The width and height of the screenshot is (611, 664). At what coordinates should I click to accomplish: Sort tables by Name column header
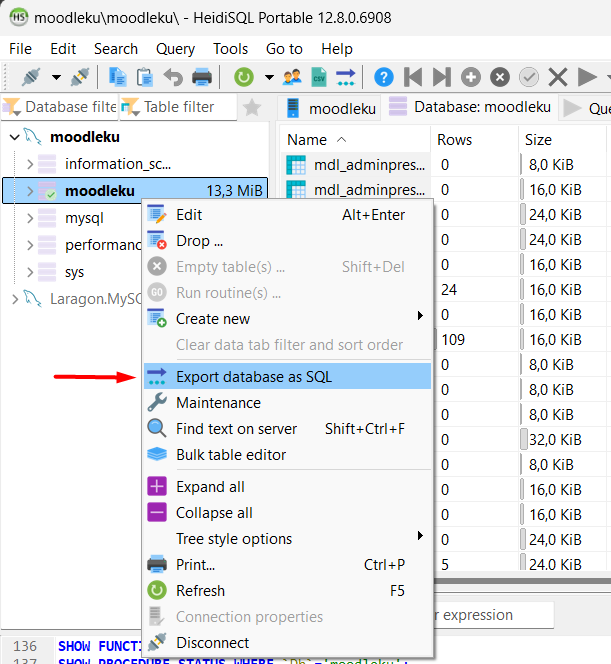(x=355, y=140)
